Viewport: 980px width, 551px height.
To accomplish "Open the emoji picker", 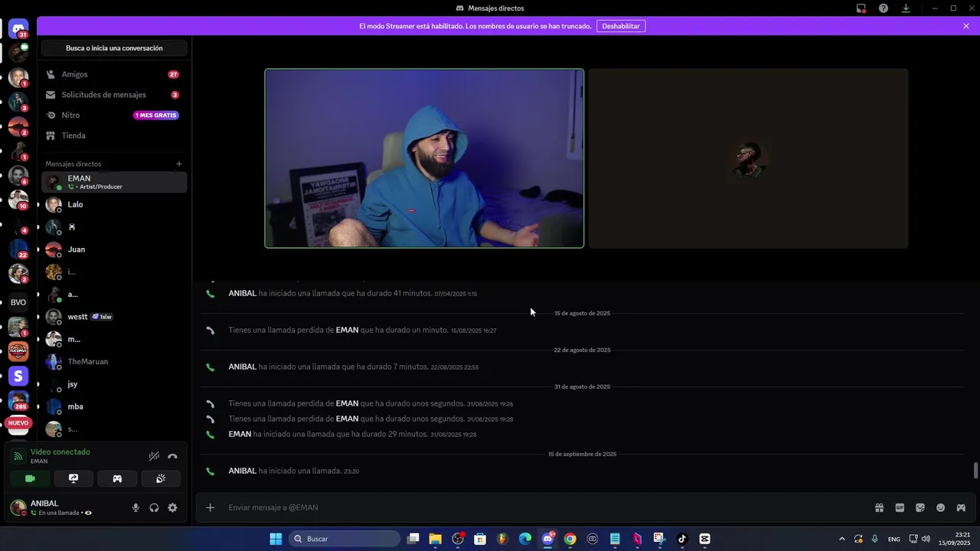I will [941, 507].
